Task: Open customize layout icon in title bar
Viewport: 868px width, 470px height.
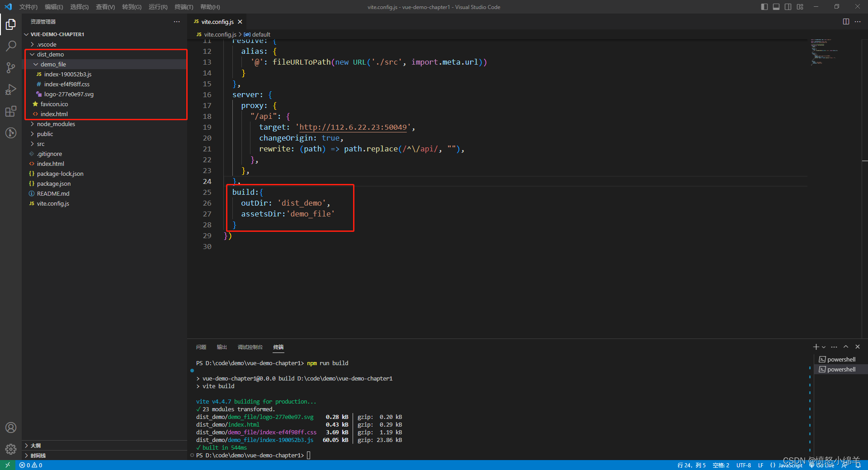Action: click(x=800, y=7)
